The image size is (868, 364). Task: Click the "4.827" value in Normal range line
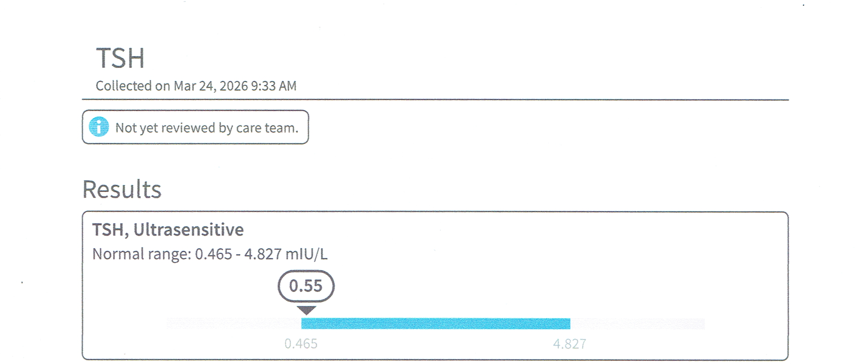pos(263,254)
